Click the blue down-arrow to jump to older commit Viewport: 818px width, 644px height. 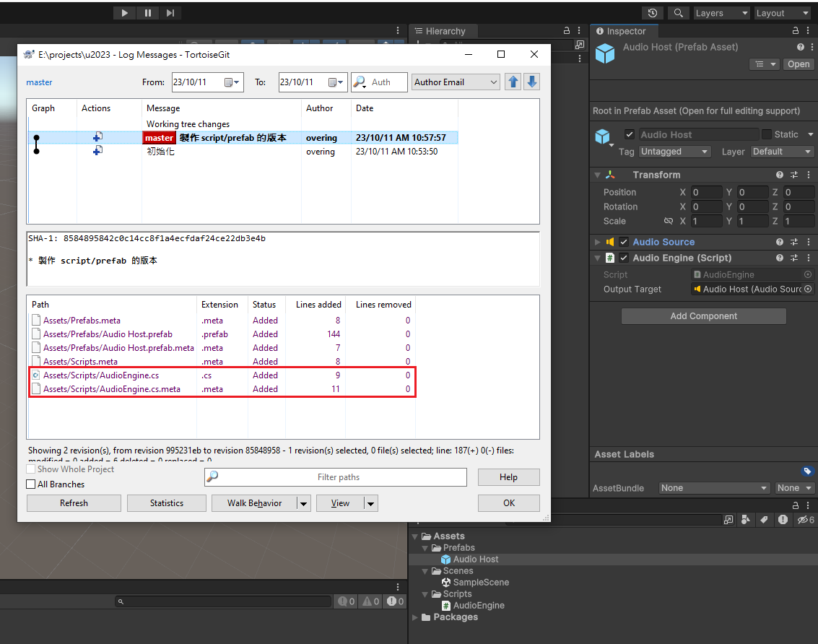[532, 82]
